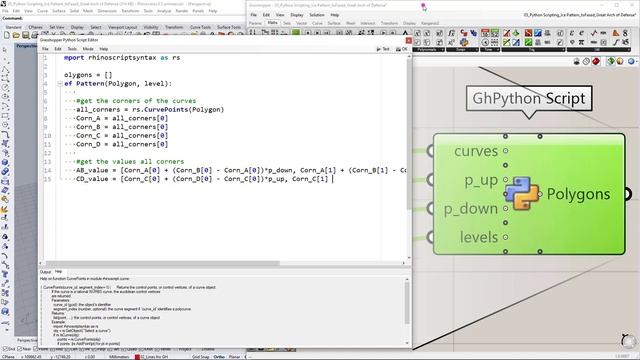Expand the Script panel dropdown bar
Image resolution: width=640 pixels, height=360 pixels.
pyautogui.click(x=462, y=49)
